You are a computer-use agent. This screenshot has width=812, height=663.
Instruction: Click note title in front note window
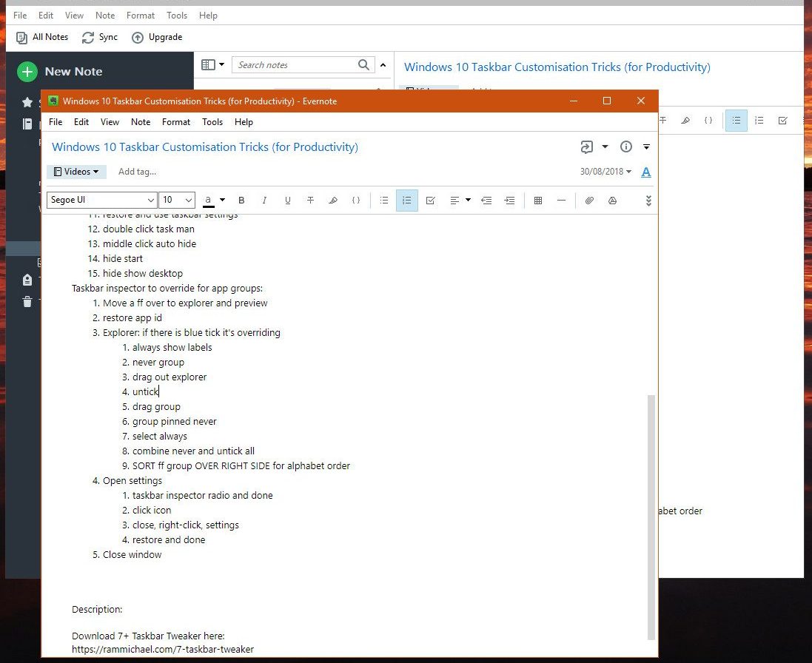[x=205, y=147]
